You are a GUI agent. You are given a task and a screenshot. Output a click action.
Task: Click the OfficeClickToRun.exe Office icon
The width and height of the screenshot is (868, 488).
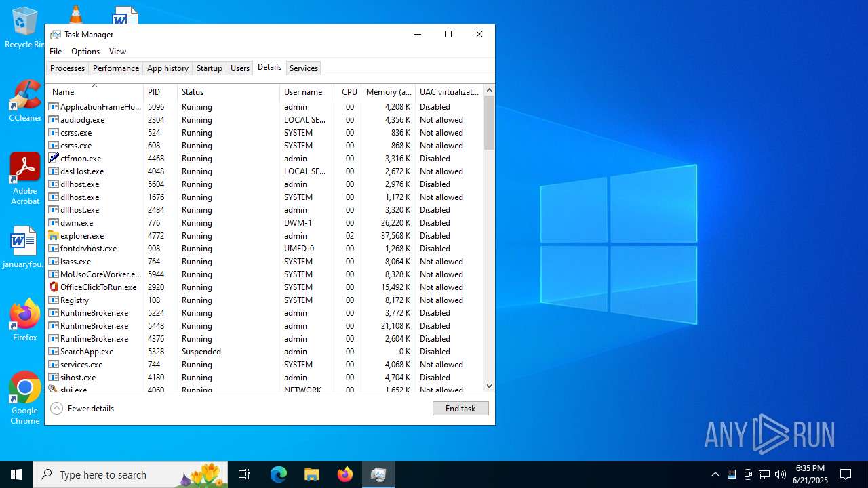click(x=54, y=287)
